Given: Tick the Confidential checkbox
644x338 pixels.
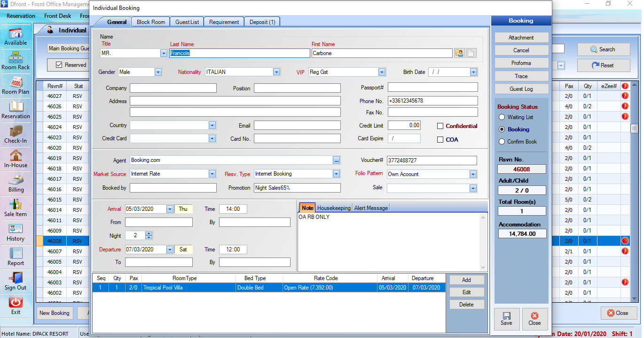Looking at the screenshot, I should 440,126.
